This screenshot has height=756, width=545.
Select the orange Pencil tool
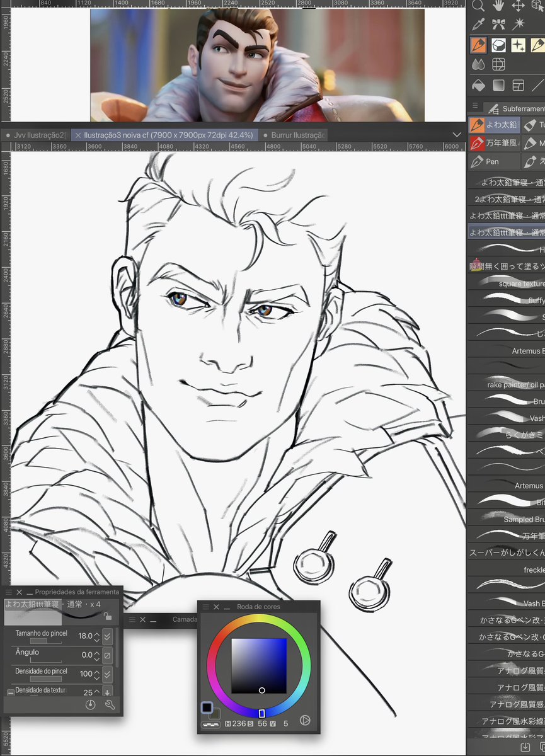(478, 45)
